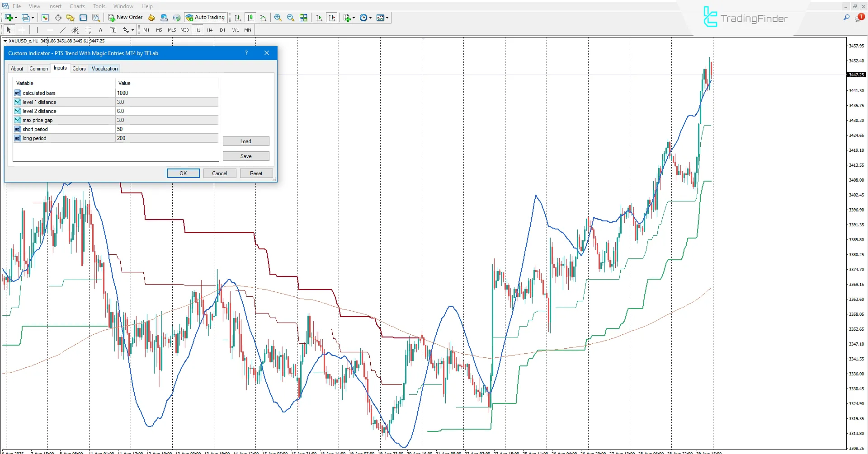The height and width of the screenshot is (454, 868).
Task: Zoom out of the chart
Action: pos(290,18)
